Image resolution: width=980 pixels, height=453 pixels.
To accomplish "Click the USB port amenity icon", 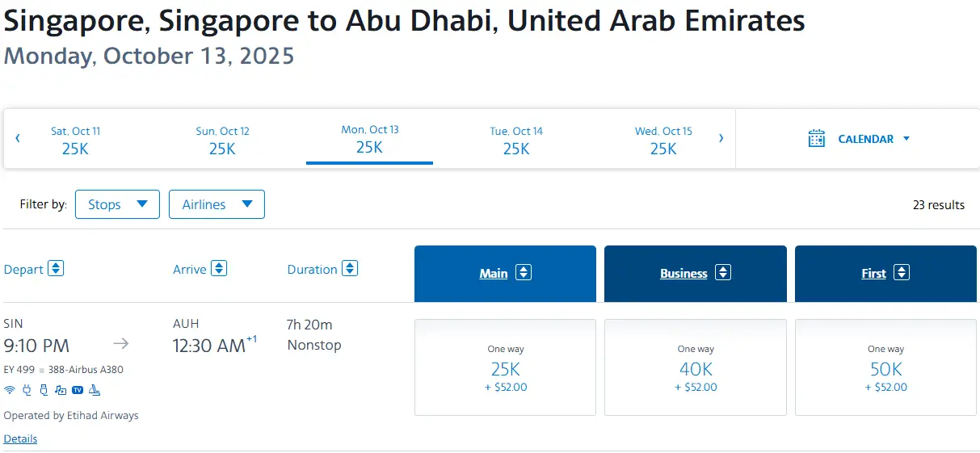I will [44, 390].
